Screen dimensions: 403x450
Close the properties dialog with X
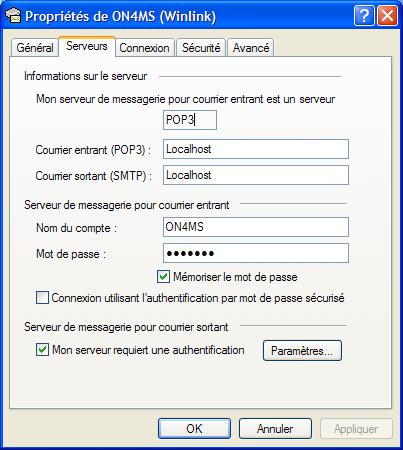[x=387, y=16]
